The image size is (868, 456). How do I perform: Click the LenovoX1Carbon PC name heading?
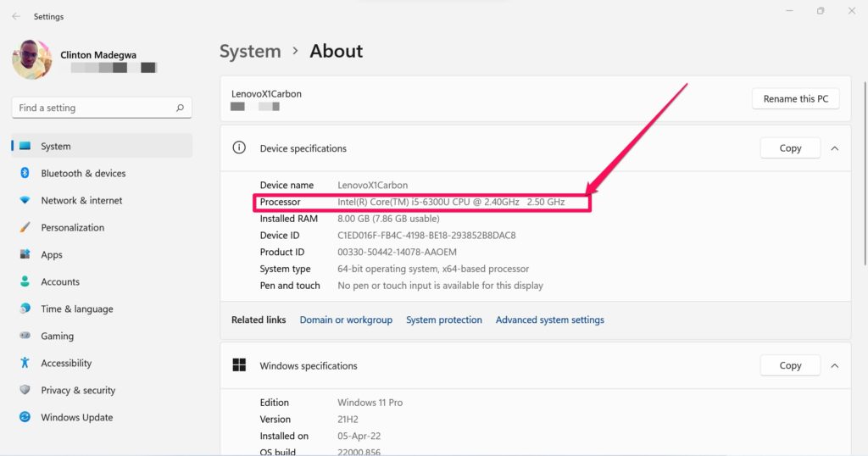(x=266, y=94)
